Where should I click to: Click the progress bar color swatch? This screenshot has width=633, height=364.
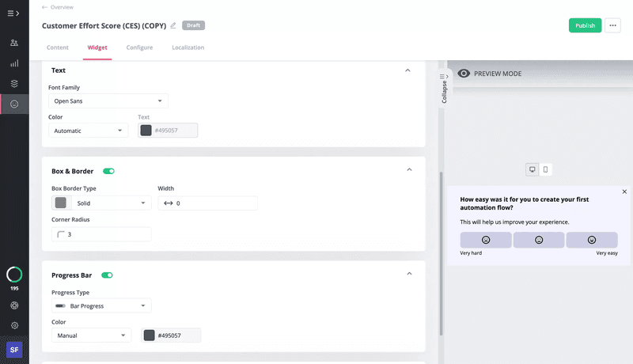(x=150, y=336)
